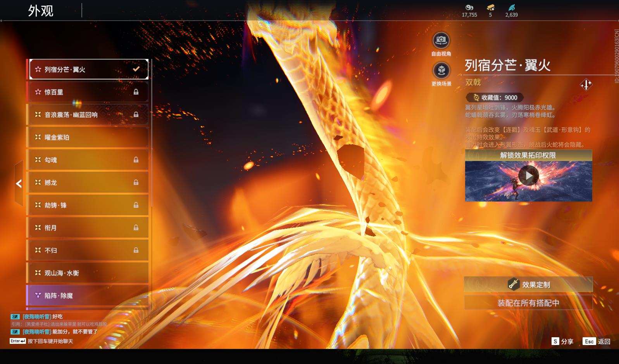Screen dimensions: 619x364
Task: Click the rarity star icon on 惊百里
Action: pos(38,92)
